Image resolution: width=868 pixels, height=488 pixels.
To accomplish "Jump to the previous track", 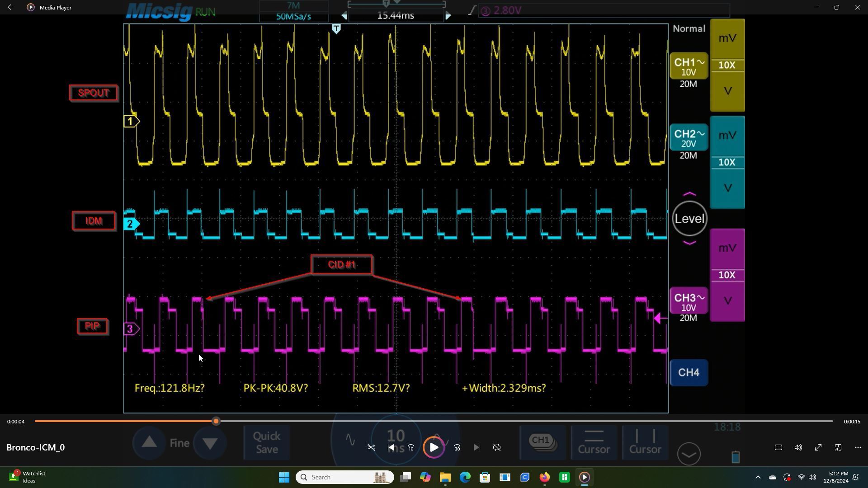I will pyautogui.click(x=391, y=447).
